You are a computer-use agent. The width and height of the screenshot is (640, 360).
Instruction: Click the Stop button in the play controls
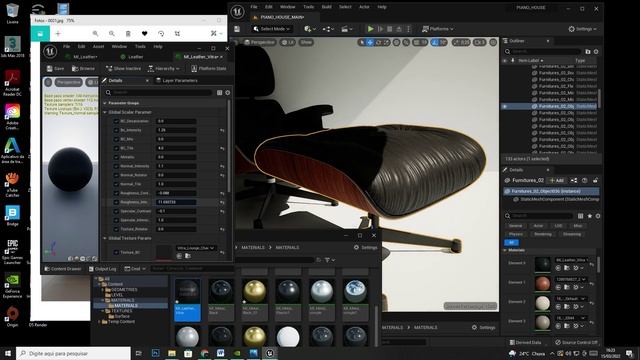coord(389,29)
